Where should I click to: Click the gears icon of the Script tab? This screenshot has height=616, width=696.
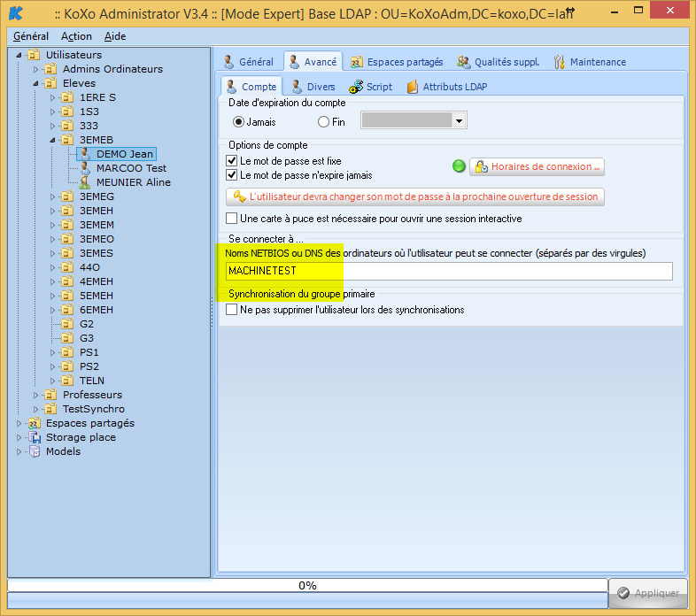pyautogui.click(x=356, y=87)
